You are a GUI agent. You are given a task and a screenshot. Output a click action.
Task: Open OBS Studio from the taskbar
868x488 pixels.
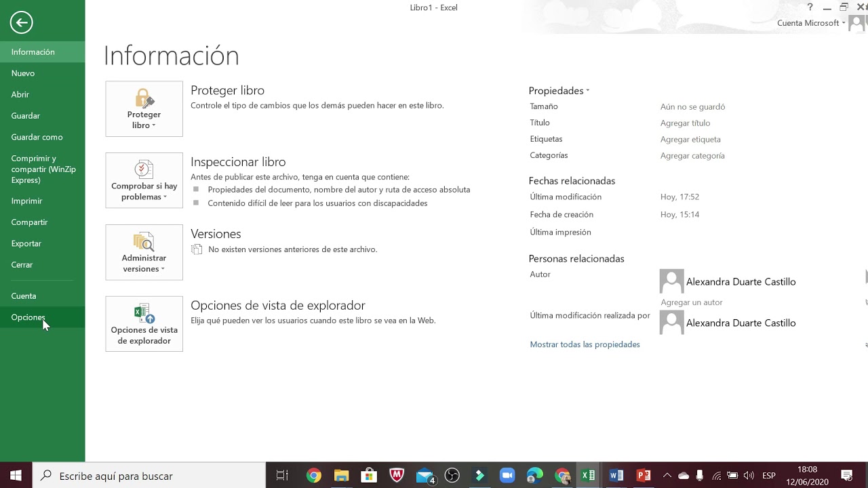pos(452,476)
